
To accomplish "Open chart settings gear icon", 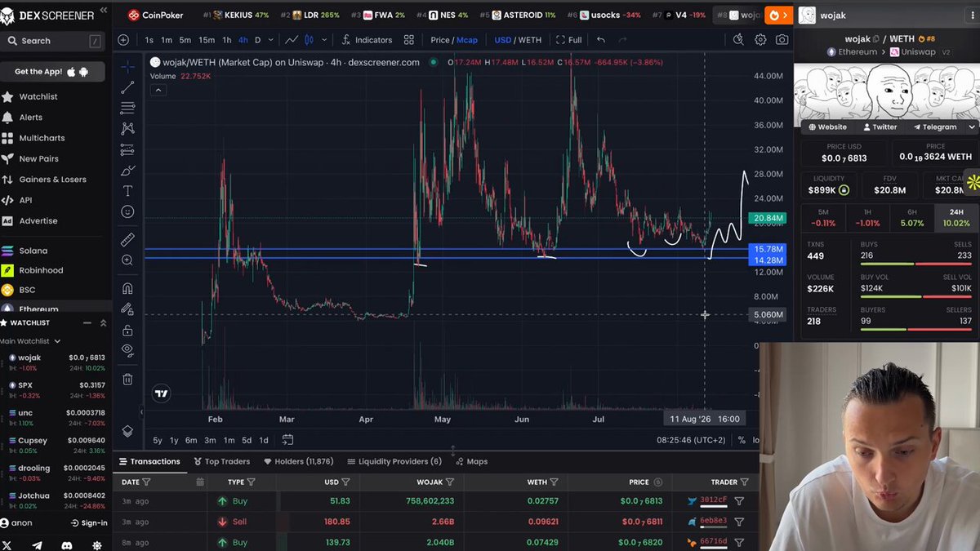I will click(x=760, y=40).
